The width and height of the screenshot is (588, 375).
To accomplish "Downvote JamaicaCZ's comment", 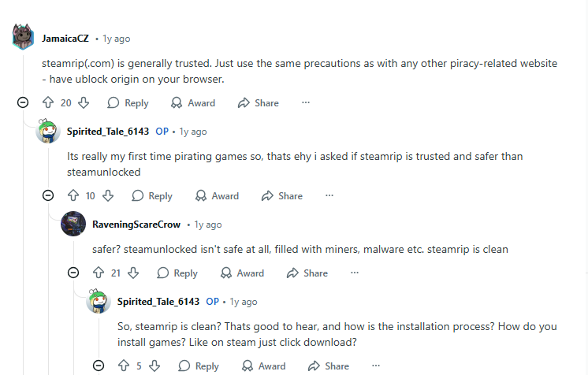I will click(x=84, y=103).
